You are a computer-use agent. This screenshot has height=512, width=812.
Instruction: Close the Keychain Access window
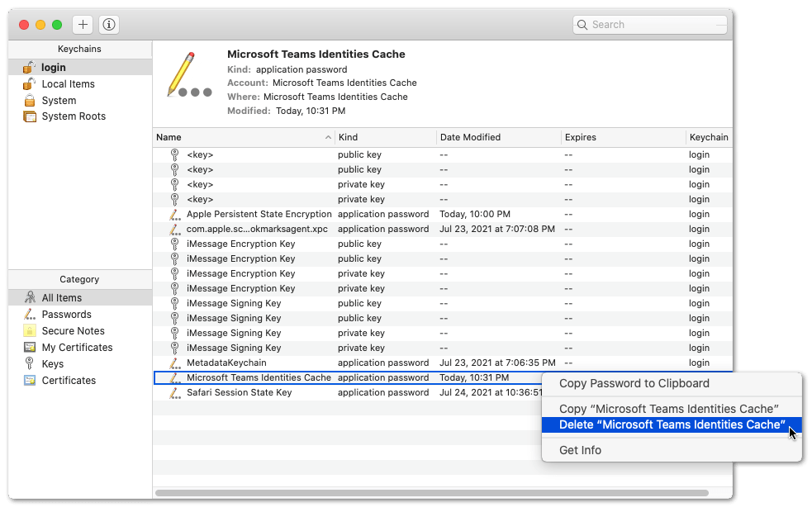pyautogui.click(x=24, y=25)
